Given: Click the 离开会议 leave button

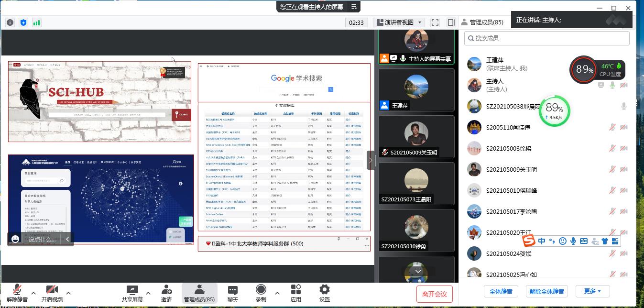Looking at the screenshot, I should [x=434, y=294].
